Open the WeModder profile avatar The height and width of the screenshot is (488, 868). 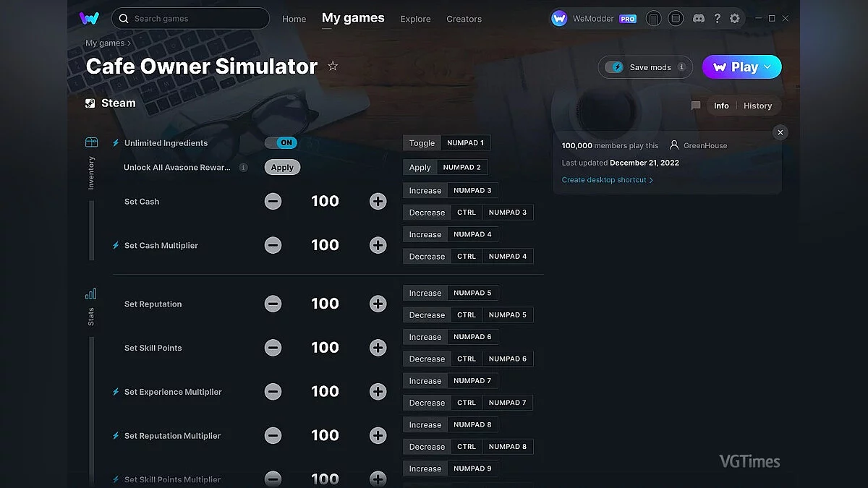coord(559,19)
